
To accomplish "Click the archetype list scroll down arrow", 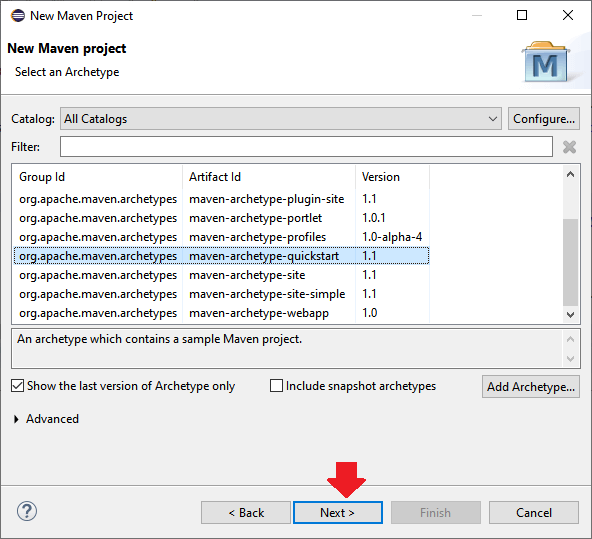I will tap(570, 314).
